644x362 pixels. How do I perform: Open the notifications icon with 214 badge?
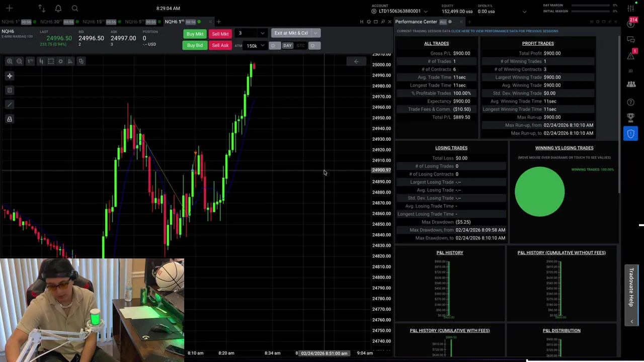631,24
